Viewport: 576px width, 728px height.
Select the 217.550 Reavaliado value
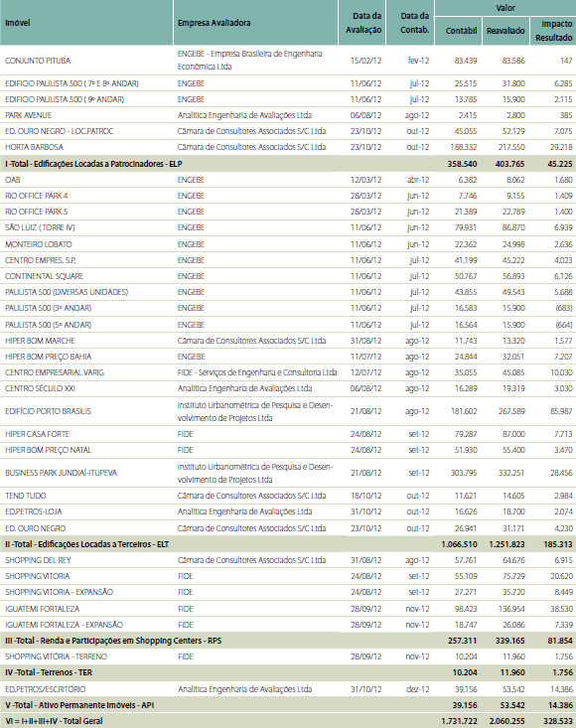tap(511, 147)
